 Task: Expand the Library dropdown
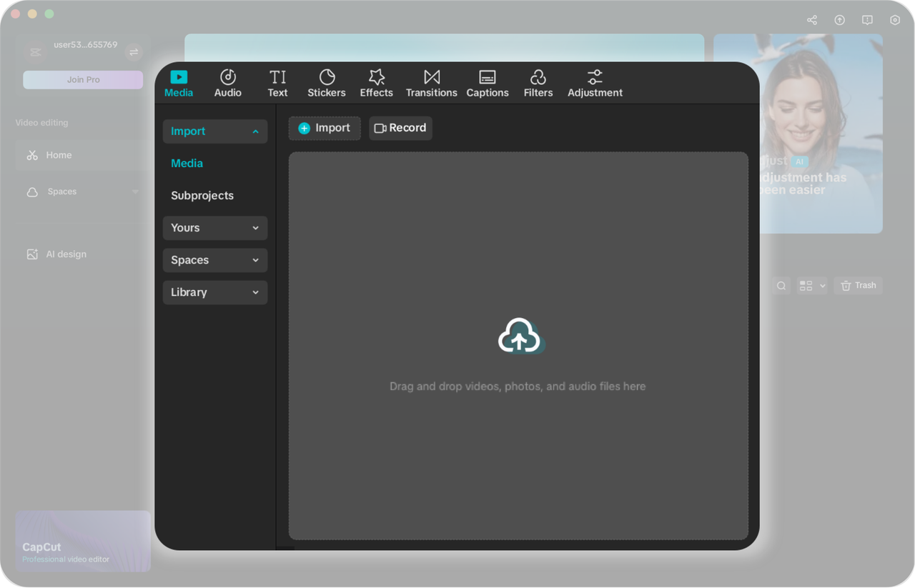click(x=214, y=292)
